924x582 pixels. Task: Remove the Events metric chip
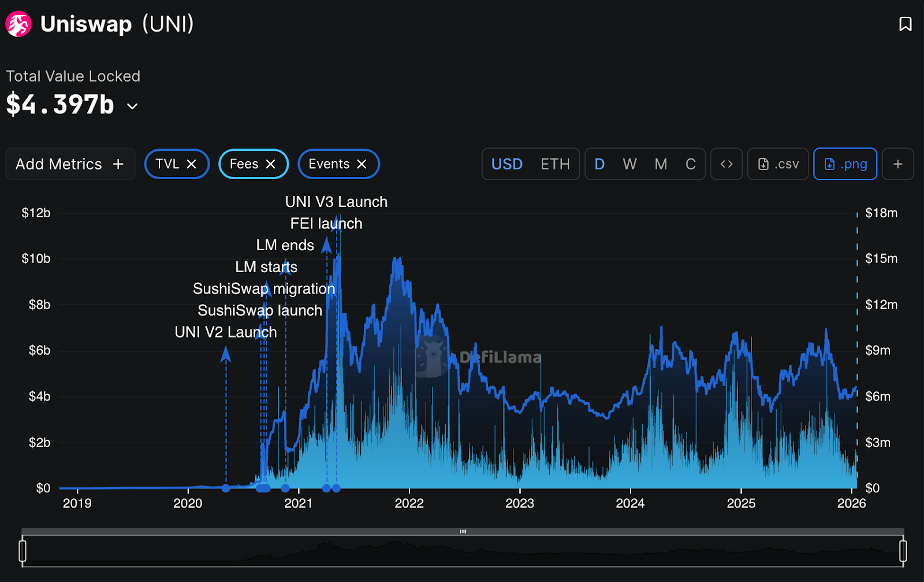coord(362,164)
